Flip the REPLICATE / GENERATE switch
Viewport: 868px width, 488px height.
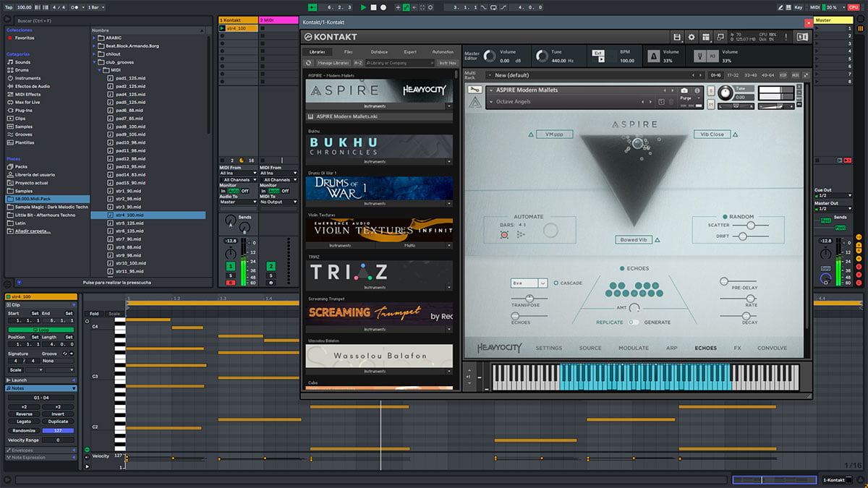click(x=633, y=322)
